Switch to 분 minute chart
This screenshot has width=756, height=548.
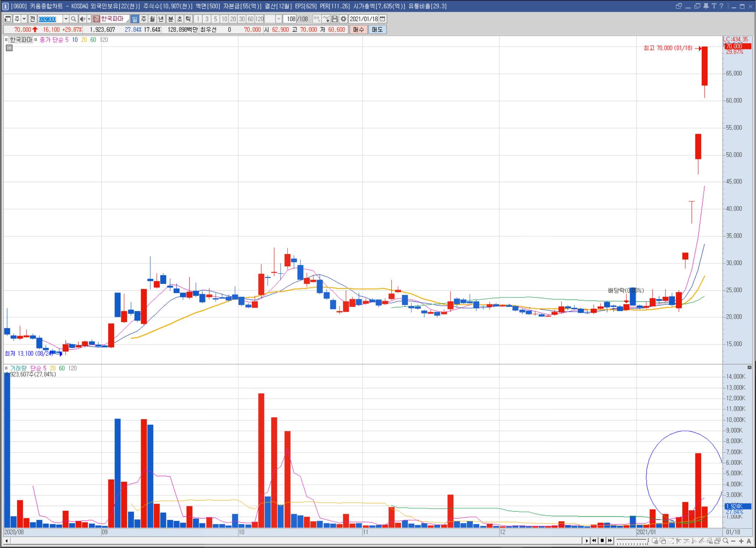(x=170, y=19)
